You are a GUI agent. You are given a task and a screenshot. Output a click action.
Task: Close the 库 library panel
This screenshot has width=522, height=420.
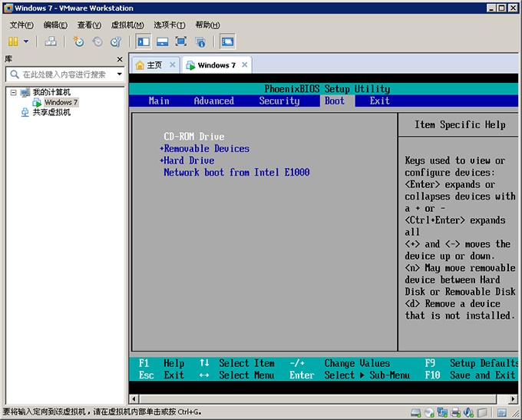(x=120, y=59)
